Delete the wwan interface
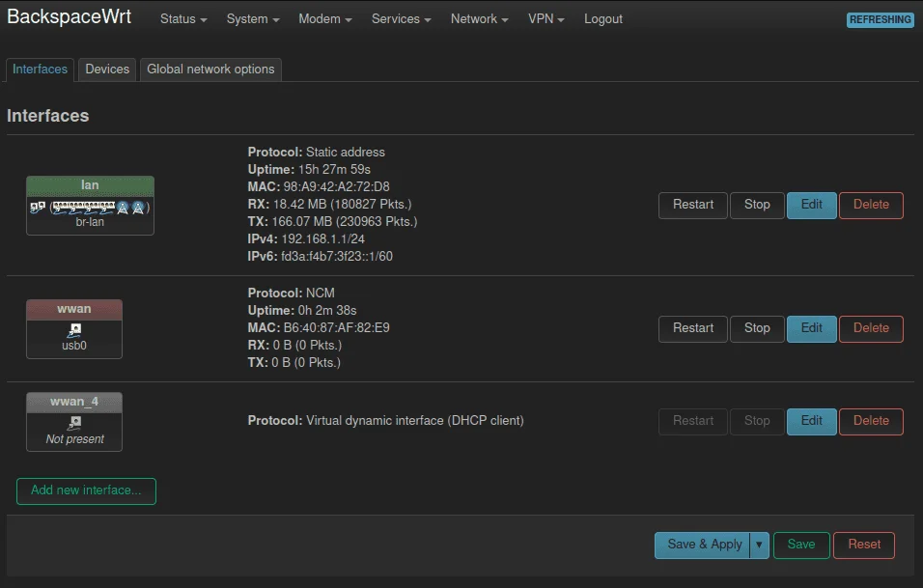The image size is (923, 588). (871, 328)
